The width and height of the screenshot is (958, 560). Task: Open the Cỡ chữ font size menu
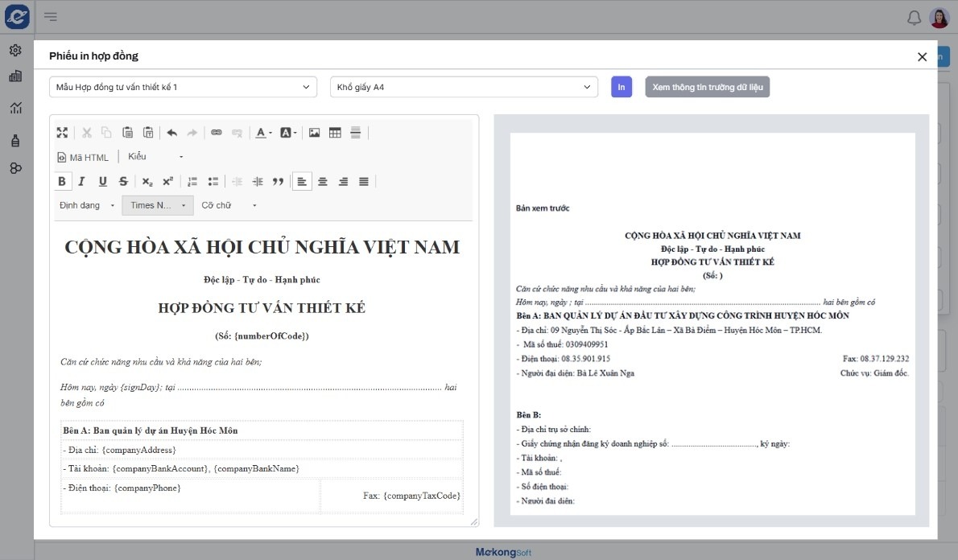pos(229,205)
